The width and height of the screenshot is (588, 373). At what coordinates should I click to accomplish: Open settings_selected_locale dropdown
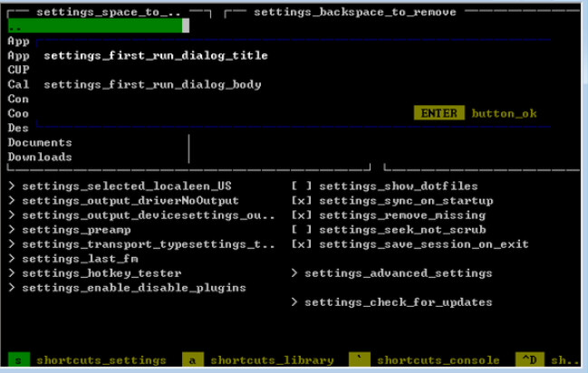pos(120,186)
